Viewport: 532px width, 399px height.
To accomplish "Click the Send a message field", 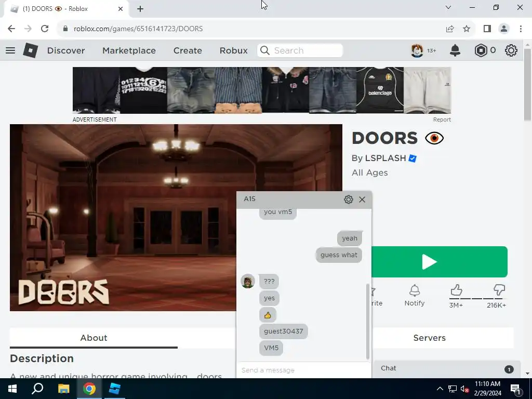I will [303, 370].
